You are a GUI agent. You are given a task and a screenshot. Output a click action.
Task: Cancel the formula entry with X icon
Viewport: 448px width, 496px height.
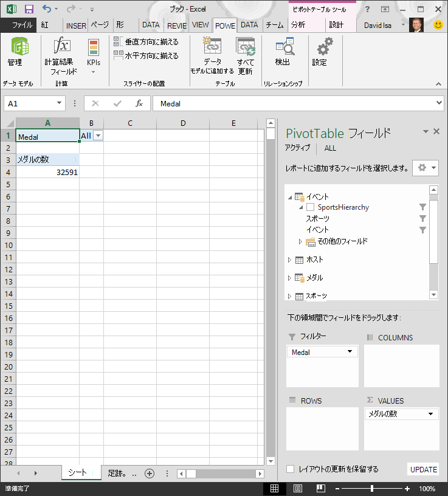click(95, 103)
